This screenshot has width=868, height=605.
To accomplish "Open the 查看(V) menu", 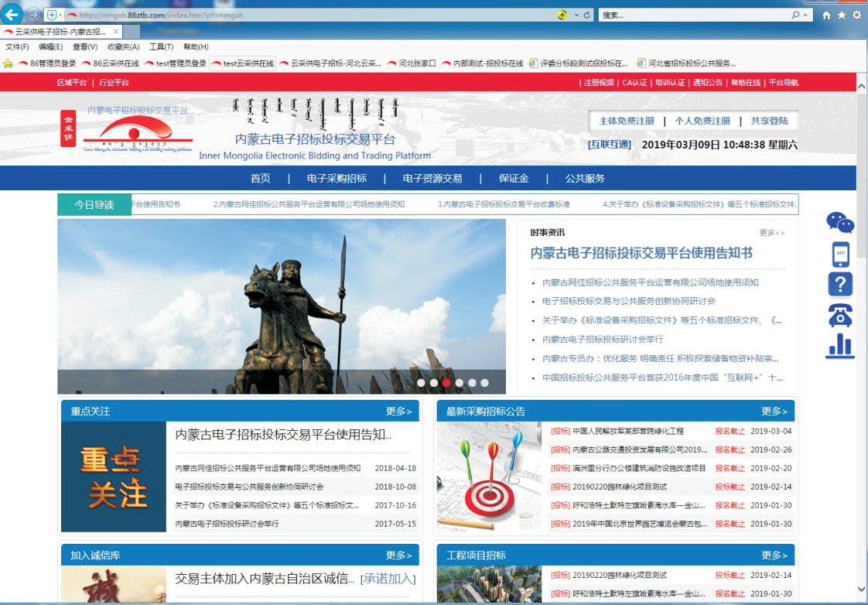I will coord(84,47).
